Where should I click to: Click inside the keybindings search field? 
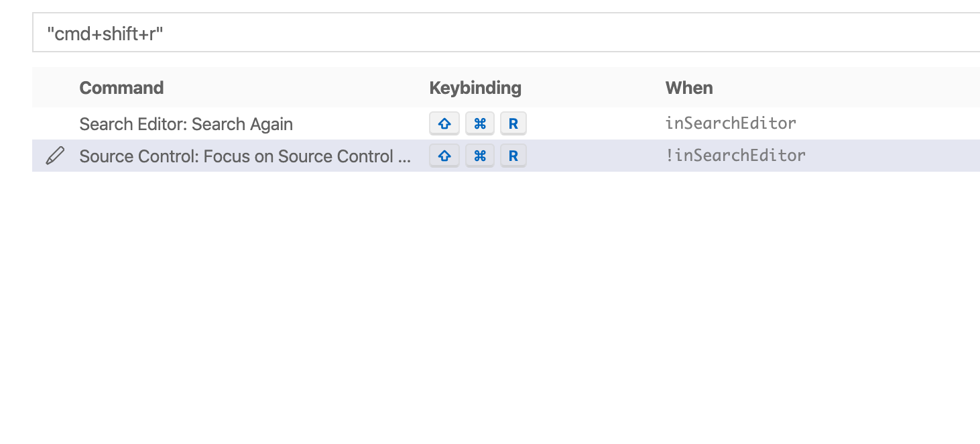pyautogui.click(x=469, y=32)
